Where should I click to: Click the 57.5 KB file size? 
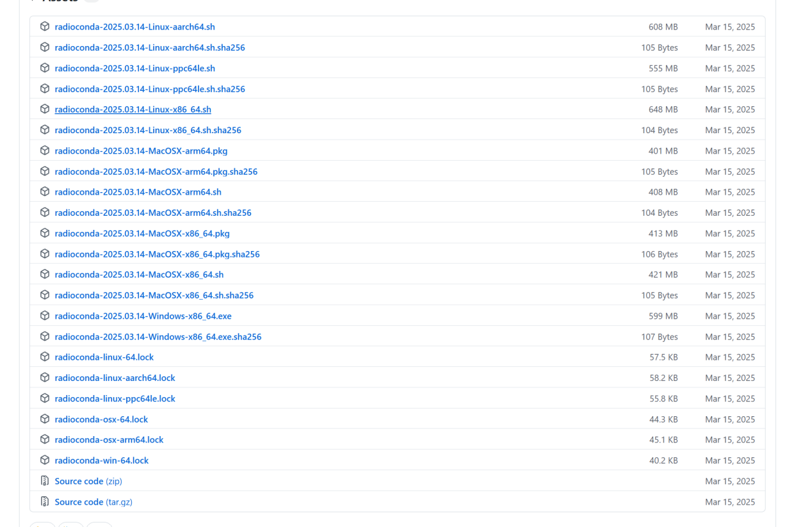[663, 357]
